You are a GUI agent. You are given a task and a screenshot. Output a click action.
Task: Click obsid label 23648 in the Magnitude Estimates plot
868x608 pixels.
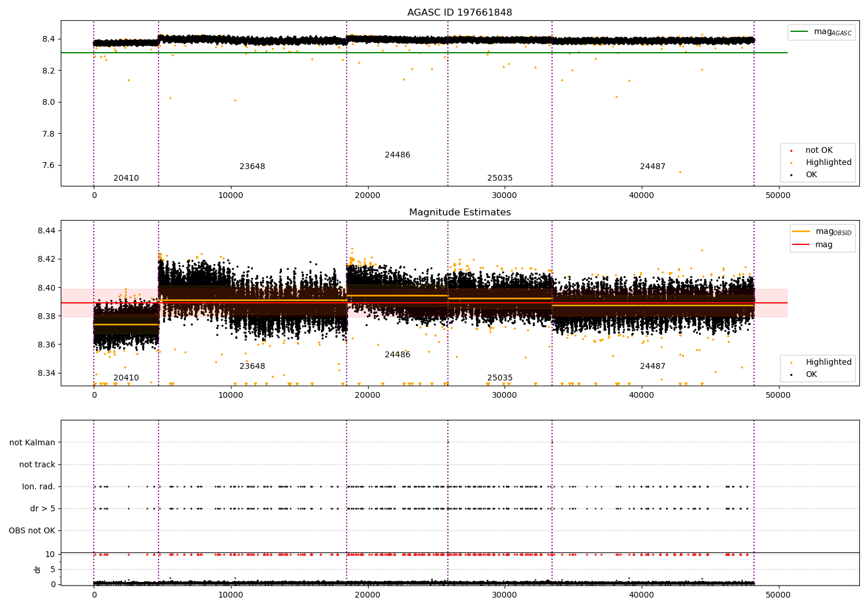tap(252, 367)
